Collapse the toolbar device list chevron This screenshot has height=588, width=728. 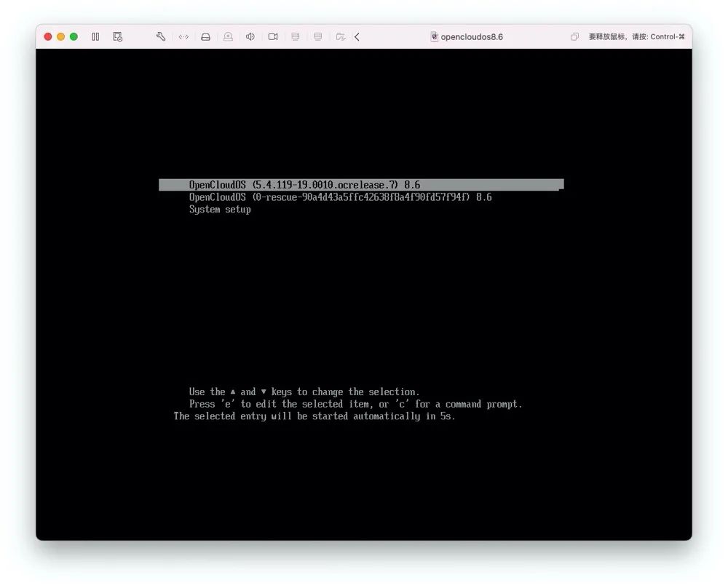tap(357, 36)
